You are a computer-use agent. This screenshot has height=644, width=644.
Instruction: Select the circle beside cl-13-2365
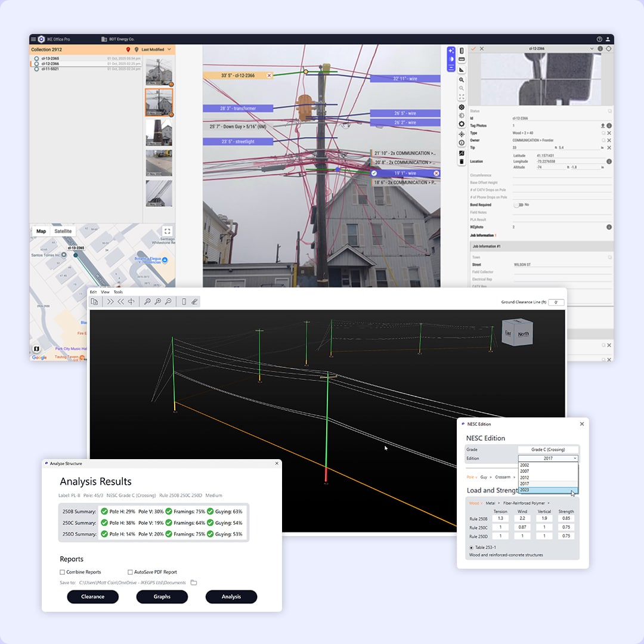click(36, 58)
